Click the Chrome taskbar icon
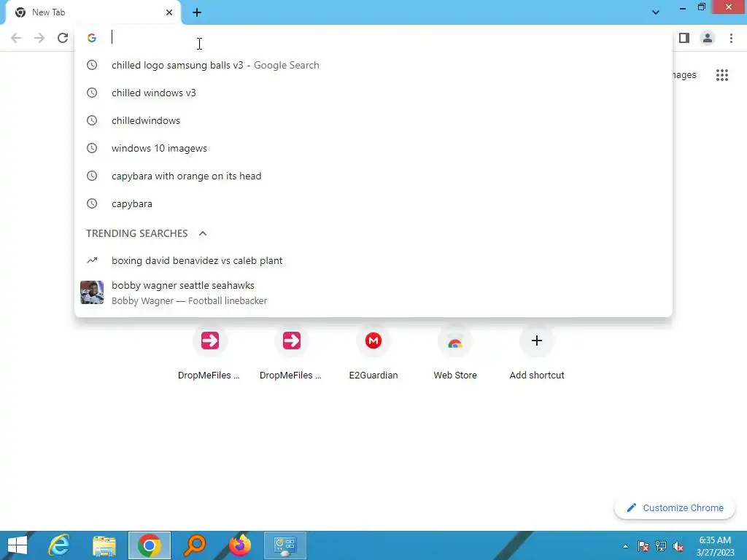The width and height of the screenshot is (747, 560). [150, 545]
